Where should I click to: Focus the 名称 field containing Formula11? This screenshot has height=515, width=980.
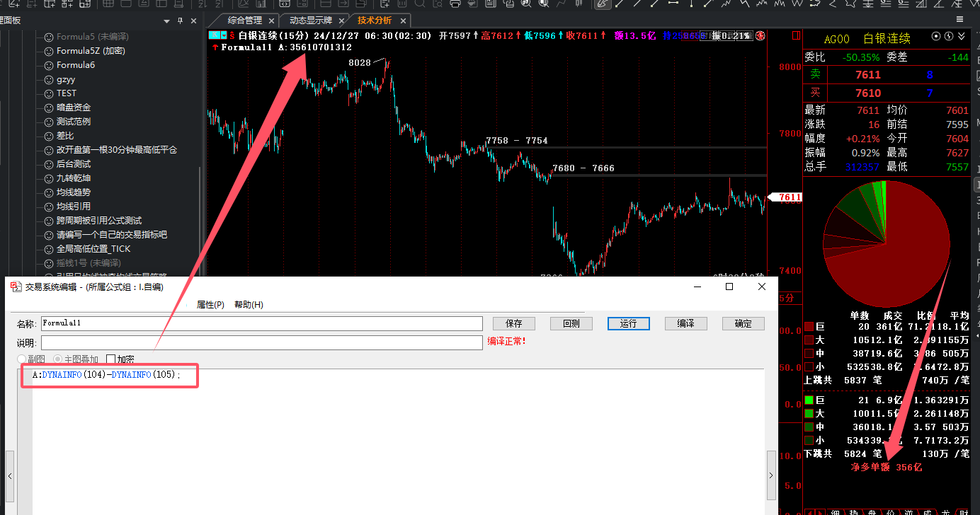(261, 323)
